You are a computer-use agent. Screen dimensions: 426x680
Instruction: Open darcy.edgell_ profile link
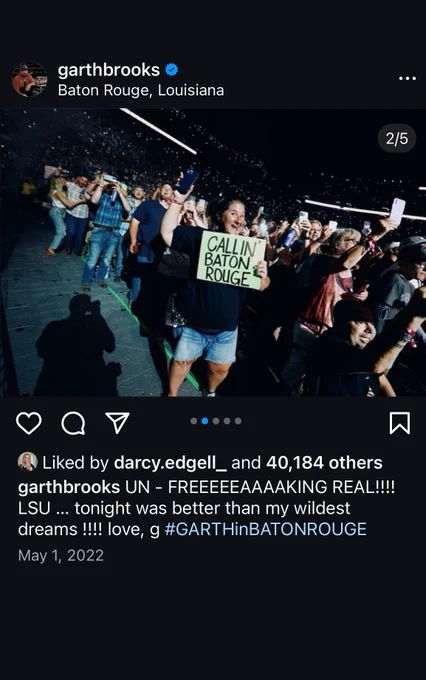pyautogui.click(x=170, y=463)
